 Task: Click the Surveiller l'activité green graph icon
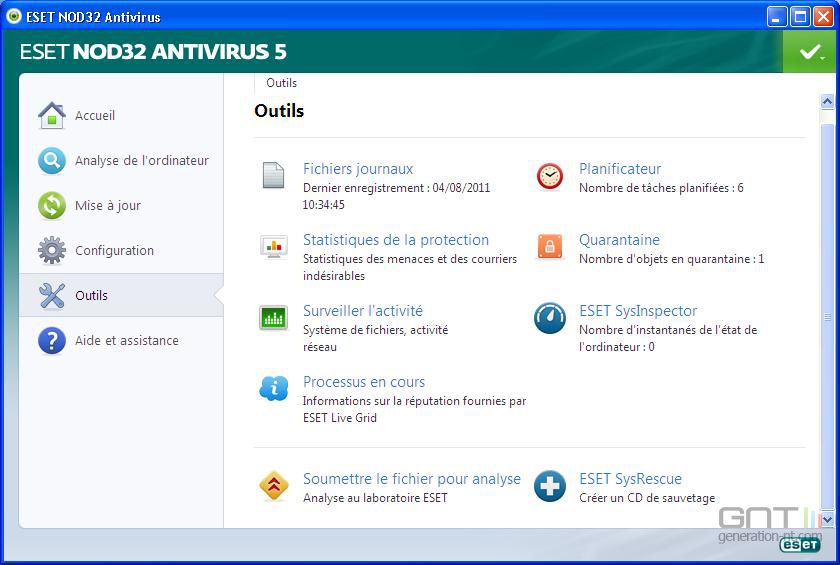(274, 318)
